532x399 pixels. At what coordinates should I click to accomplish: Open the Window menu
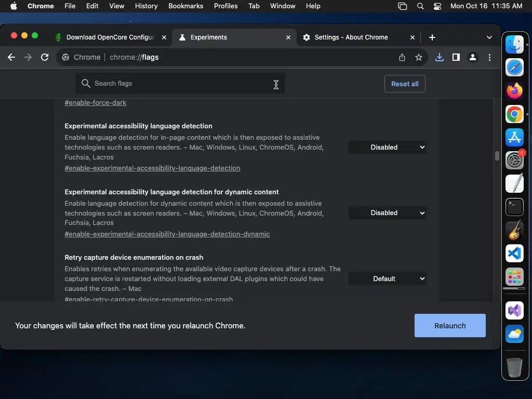pyautogui.click(x=283, y=6)
